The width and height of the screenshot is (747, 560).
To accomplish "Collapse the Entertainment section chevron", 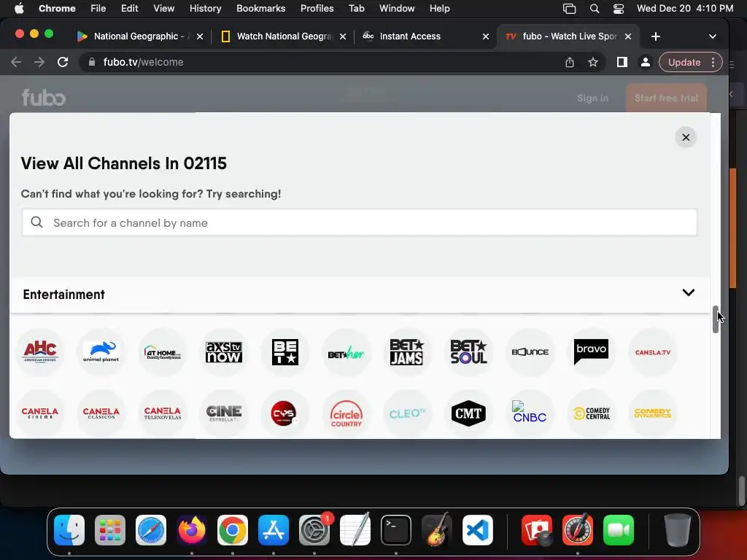I will (689, 292).
